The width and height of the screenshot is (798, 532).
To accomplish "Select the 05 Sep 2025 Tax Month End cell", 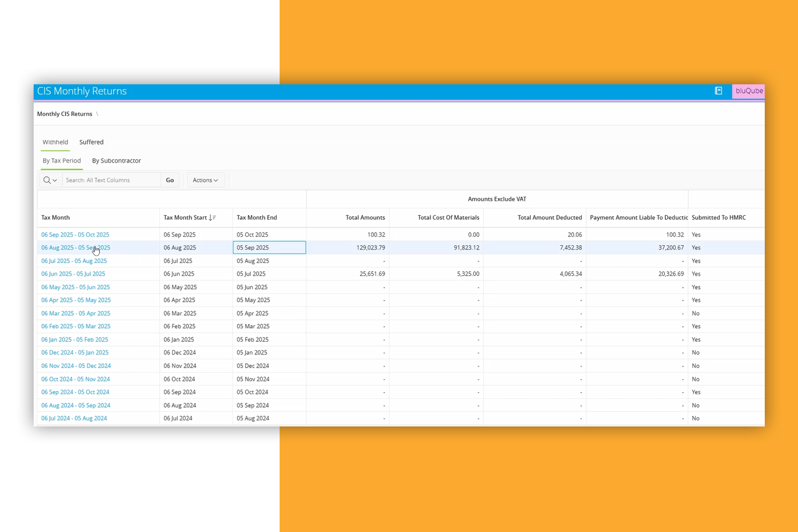I will coord(269,248).
